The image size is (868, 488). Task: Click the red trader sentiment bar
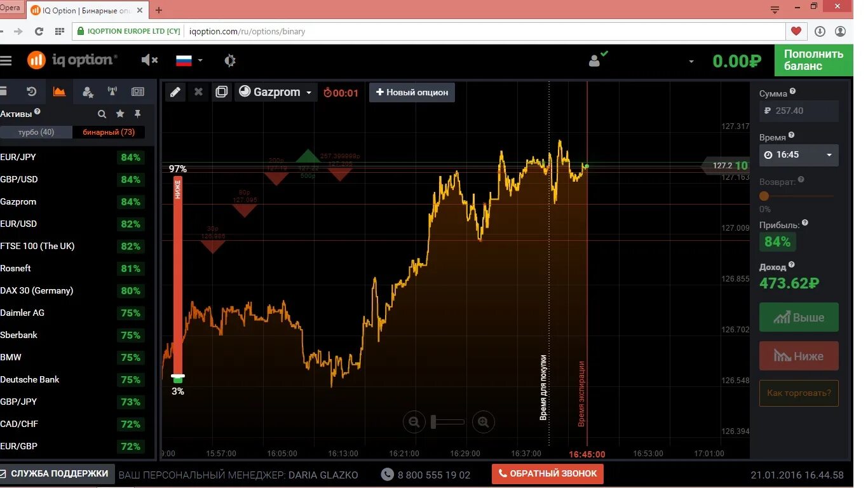pyautogui.click(x=178, y=274)
